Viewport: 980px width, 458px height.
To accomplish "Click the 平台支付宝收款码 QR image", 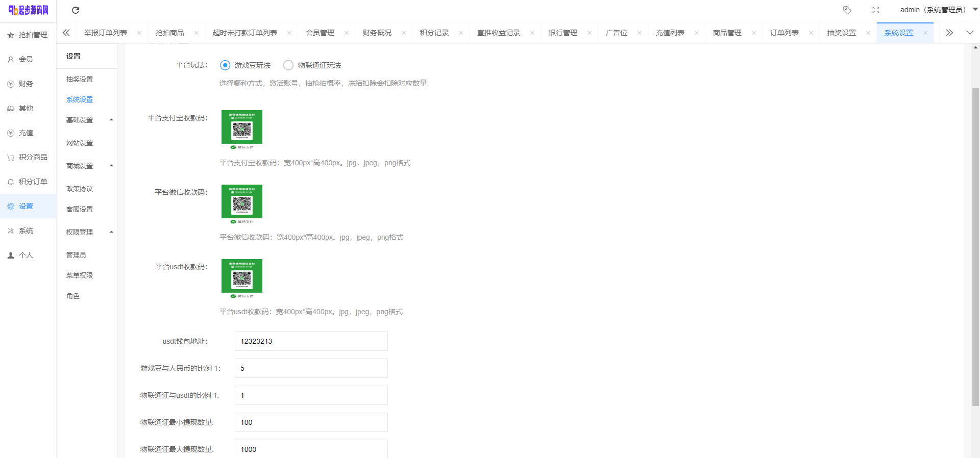I will coord(242,130).
